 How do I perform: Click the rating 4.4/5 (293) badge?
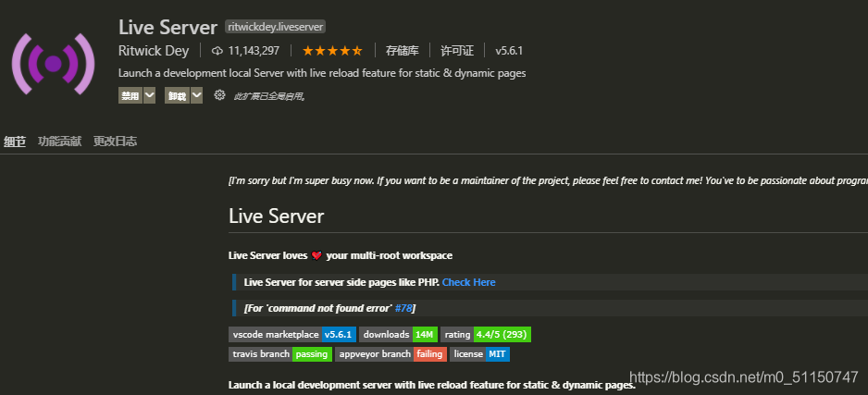coord(486,335)
